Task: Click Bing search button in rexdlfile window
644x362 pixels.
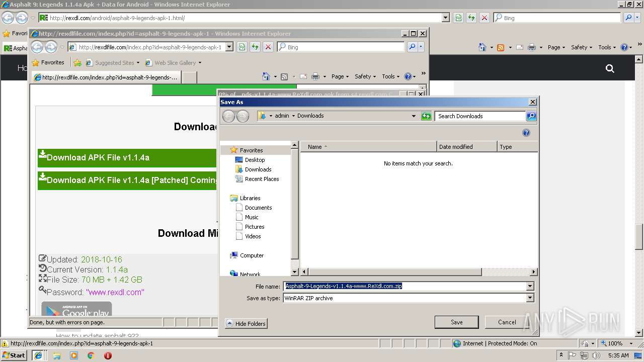Action: (x=412, y=47)
